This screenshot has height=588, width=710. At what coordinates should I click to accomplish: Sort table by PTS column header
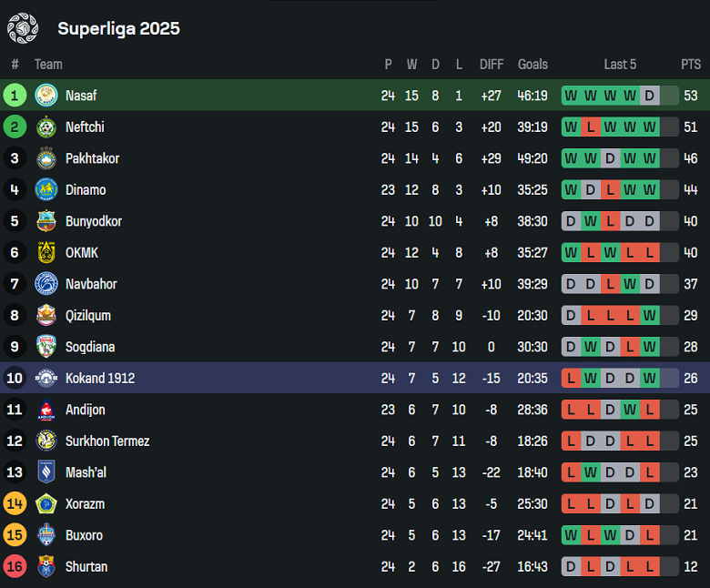[x=691, y=65]
